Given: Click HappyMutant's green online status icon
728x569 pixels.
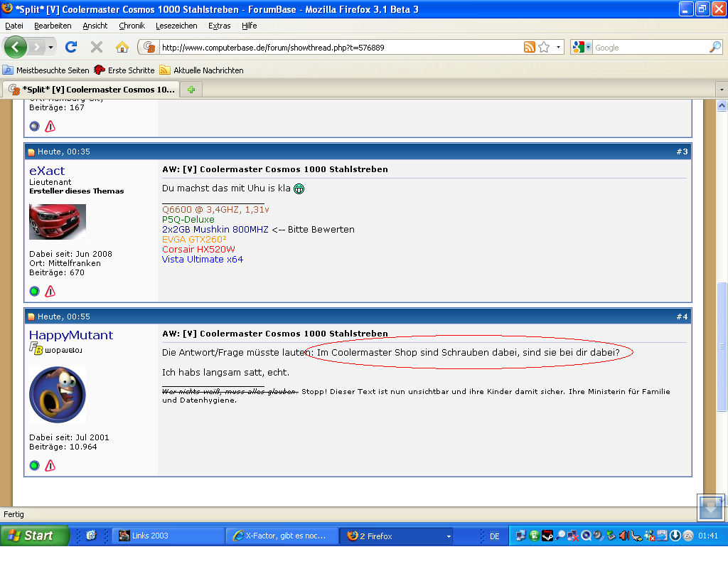Looking at the screenshot, I should tap(34, 465).
